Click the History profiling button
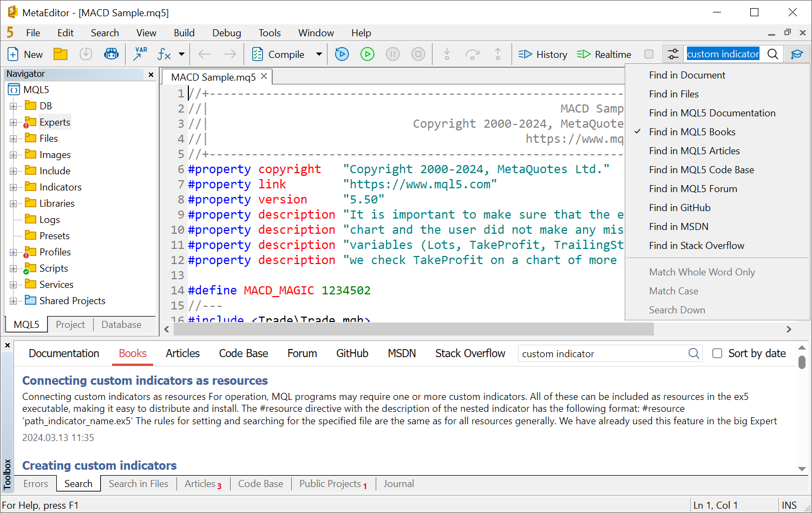Image resolution: width=812 pixels, height=513 pixels. click(x=543, y=54)
